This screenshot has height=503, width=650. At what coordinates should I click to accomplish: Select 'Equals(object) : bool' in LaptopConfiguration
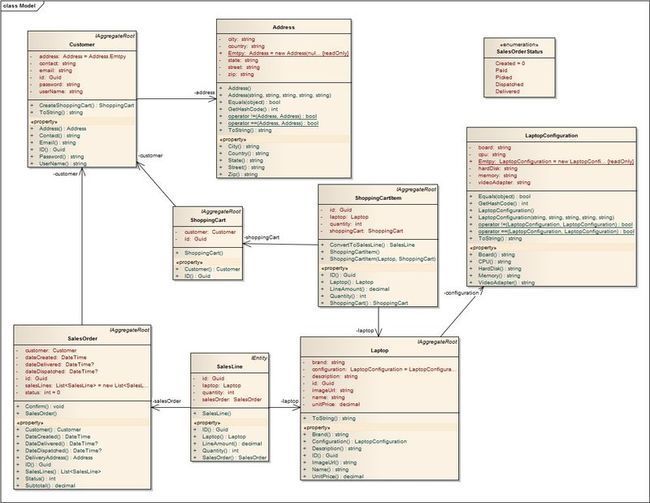(x=504, y=197)
